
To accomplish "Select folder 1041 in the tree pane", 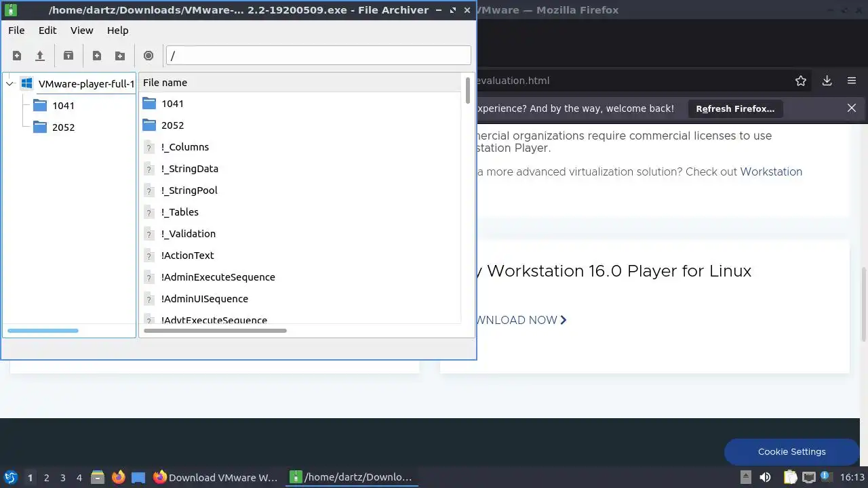I will (x=63, y=106).
